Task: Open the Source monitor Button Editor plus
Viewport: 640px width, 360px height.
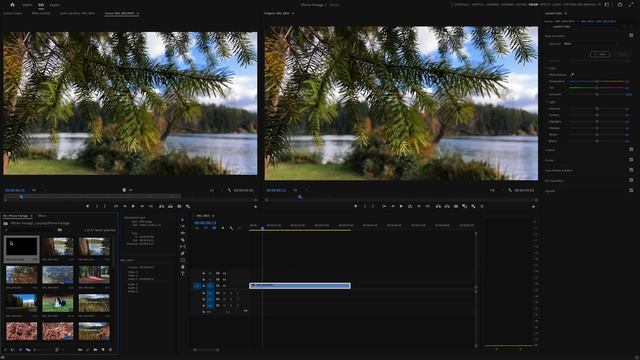Action: (x=256, y=207)
